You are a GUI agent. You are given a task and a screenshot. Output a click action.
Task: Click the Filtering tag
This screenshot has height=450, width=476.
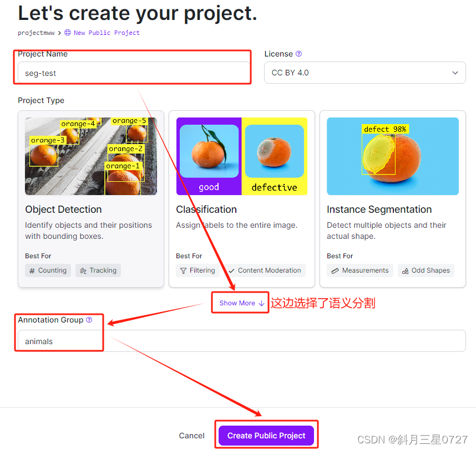198,270
